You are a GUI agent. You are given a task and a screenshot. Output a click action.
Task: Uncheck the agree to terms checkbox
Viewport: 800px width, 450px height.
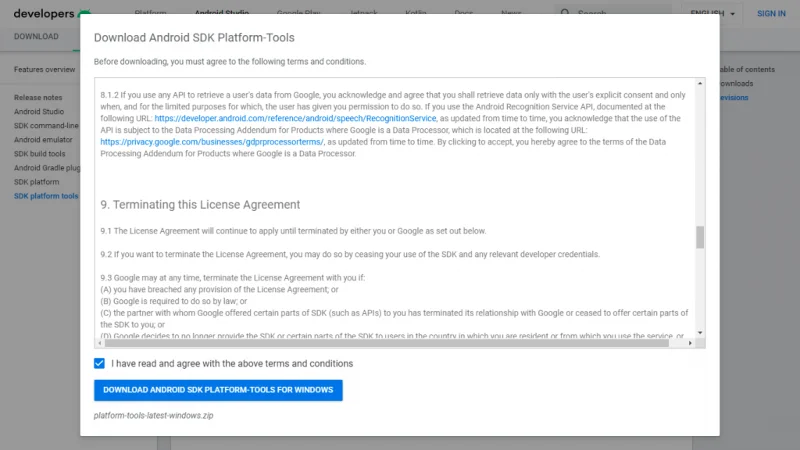point(99,363)
